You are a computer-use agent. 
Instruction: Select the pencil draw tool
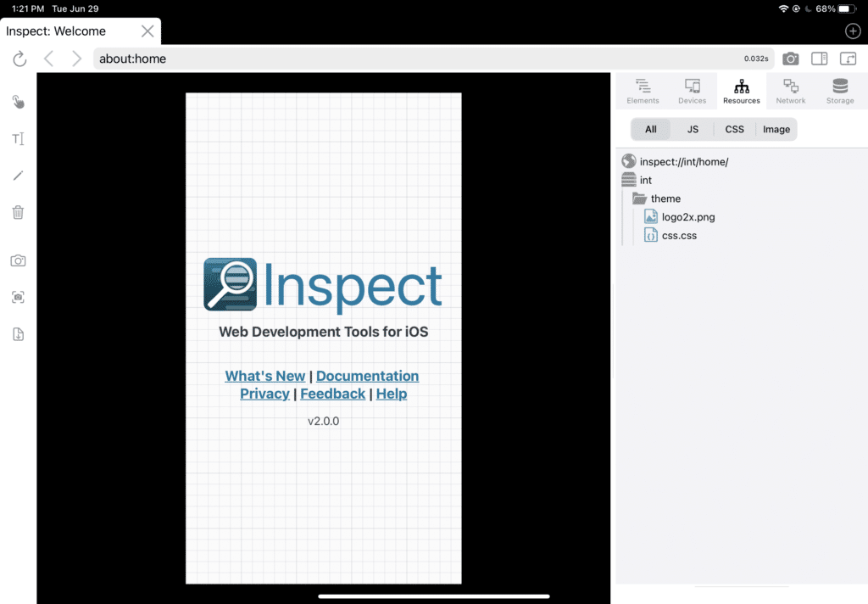18,176
